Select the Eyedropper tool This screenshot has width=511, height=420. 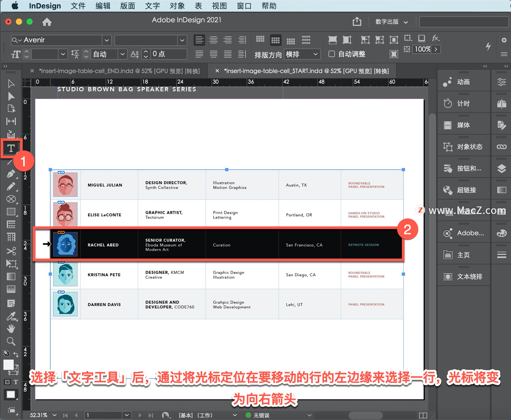click(11, 316)
